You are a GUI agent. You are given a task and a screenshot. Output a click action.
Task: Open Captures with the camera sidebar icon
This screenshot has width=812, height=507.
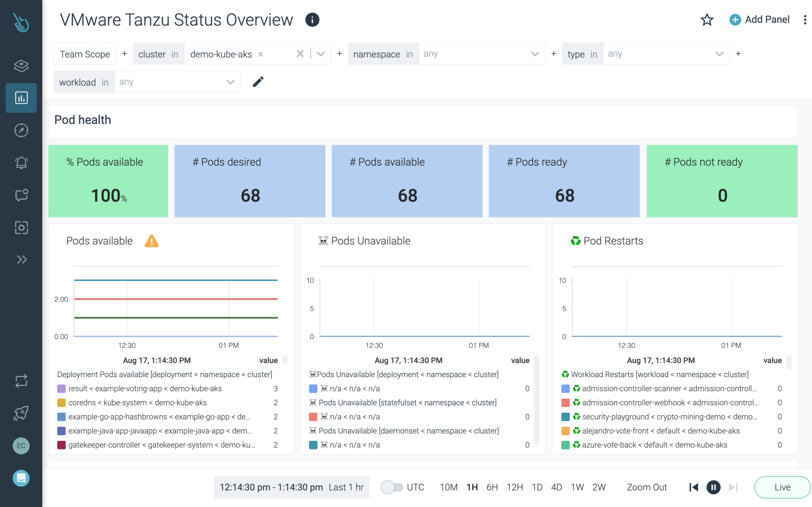pyautogui.click(x=21, y=227)
